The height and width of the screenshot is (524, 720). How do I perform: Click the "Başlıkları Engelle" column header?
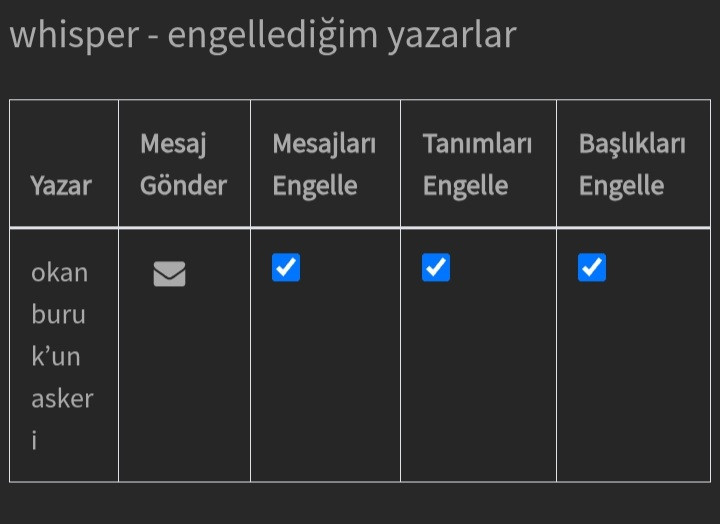coord(632,165)
